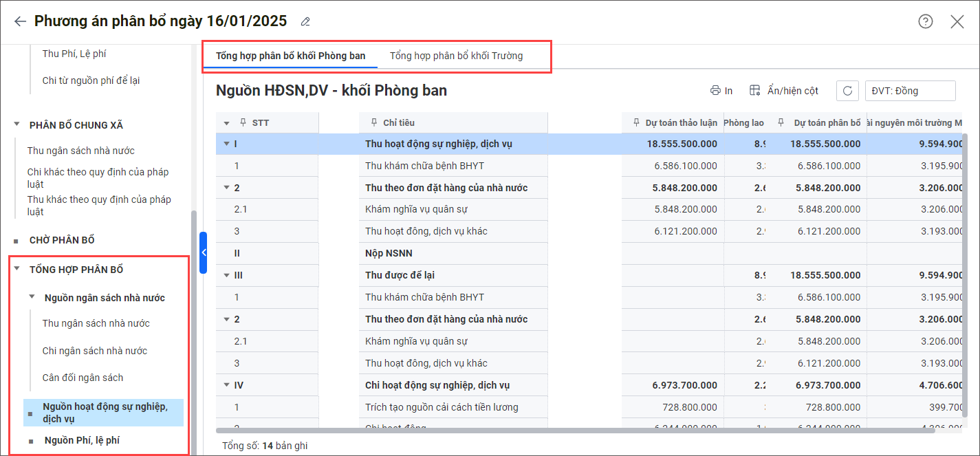Collapse the left sidebar with blue handle
980x456 pixels.
(x=203, y=252)
